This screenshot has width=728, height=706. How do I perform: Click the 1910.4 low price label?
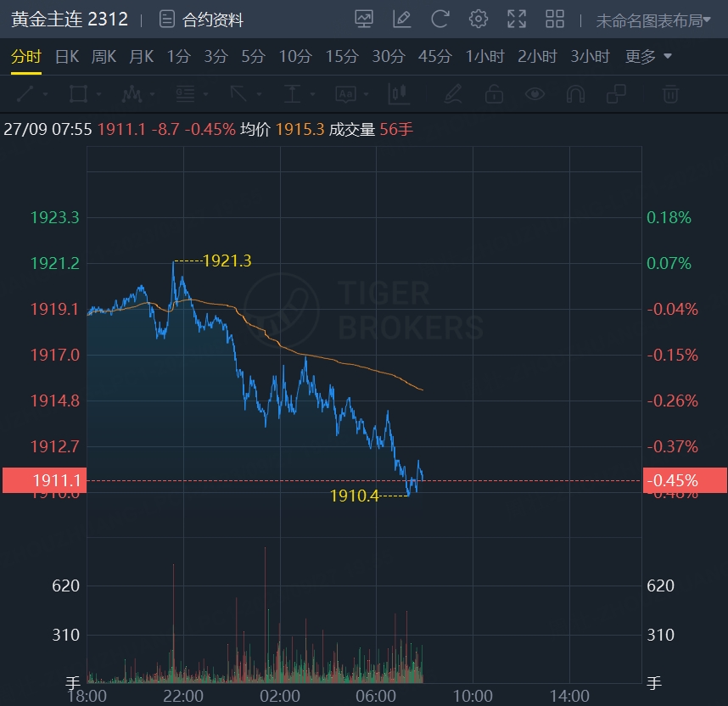pos(355,496)
